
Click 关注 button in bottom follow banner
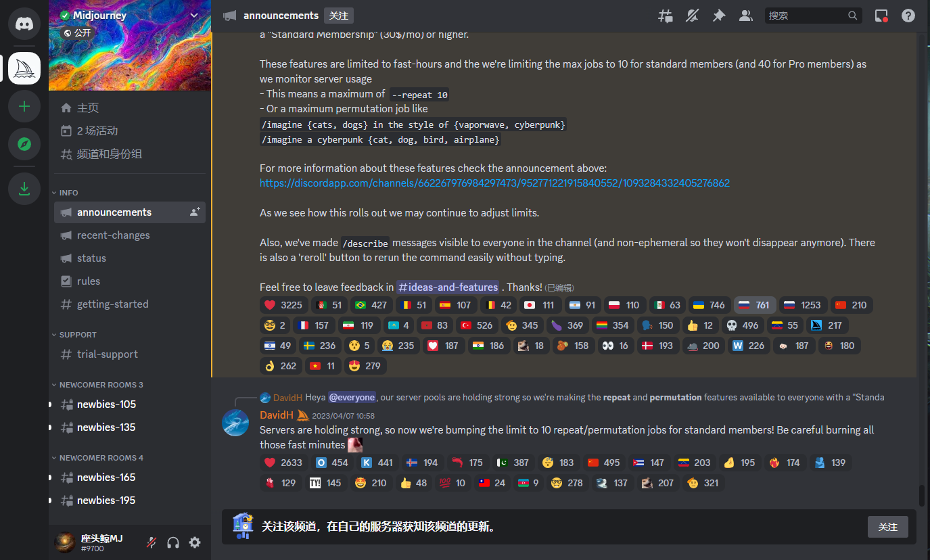coord(888,527)
